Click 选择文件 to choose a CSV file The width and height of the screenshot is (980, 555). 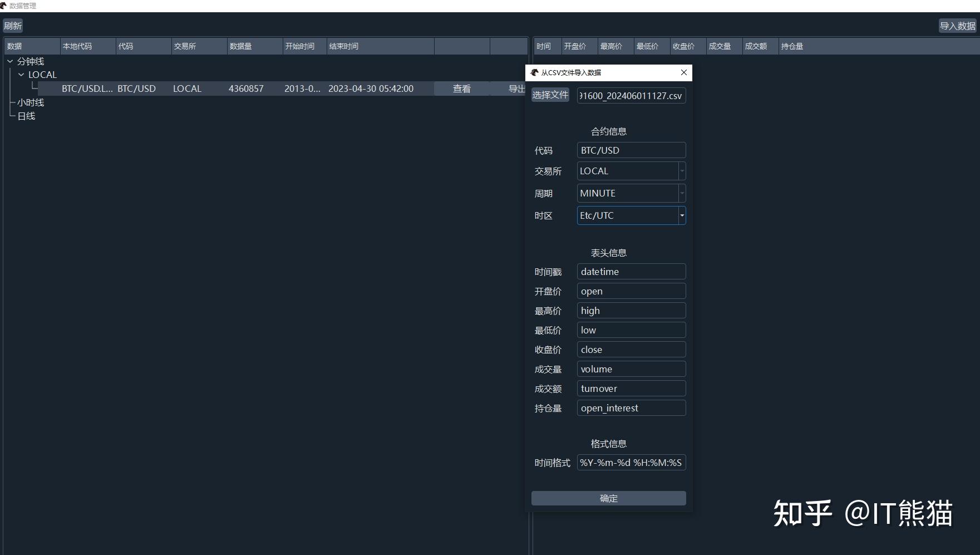click(550, 95)
